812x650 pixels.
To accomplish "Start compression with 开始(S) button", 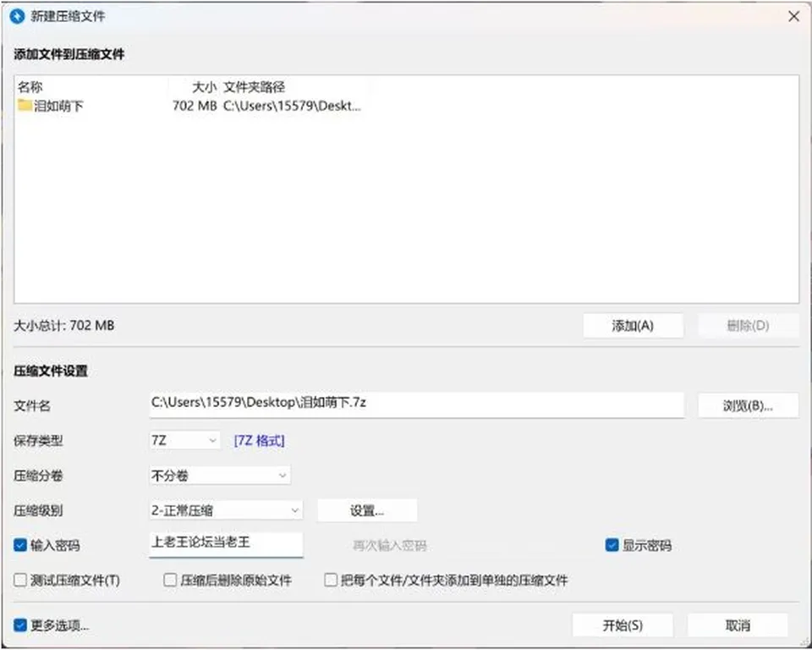I will coord(623,625).
